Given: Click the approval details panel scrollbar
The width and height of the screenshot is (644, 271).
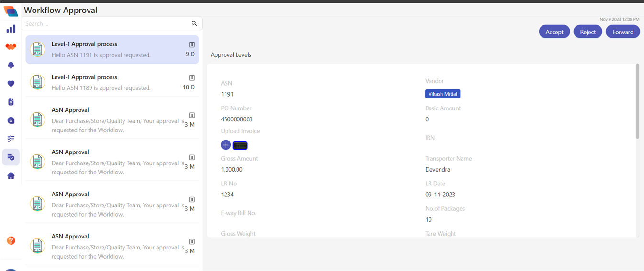Looking at the screenshot, I should pos(637,101).
